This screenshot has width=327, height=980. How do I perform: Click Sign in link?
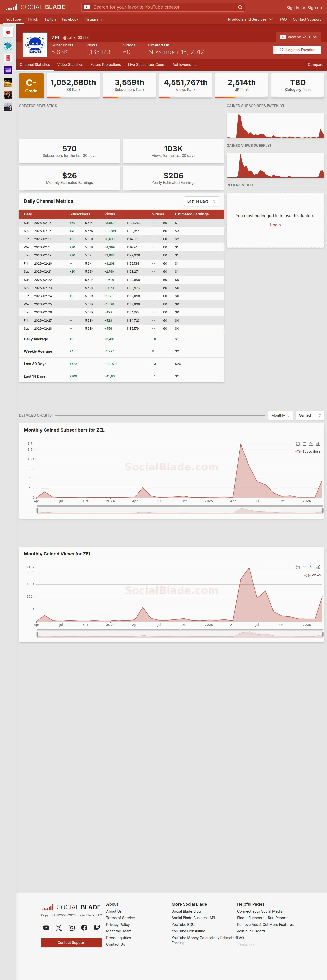[292, 8]
